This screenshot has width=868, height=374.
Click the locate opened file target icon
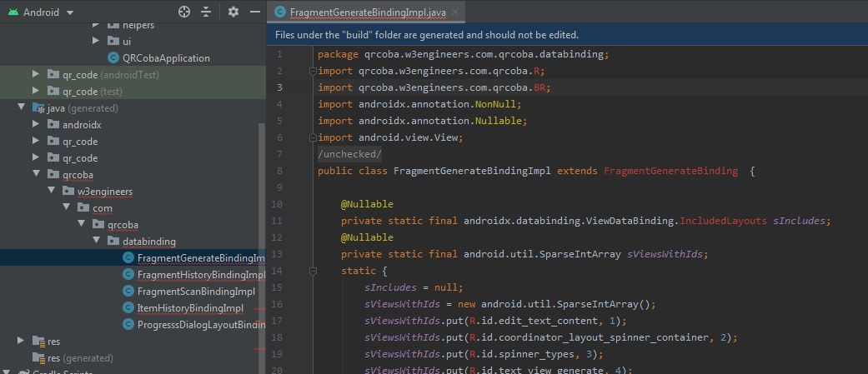pos(184,12)
